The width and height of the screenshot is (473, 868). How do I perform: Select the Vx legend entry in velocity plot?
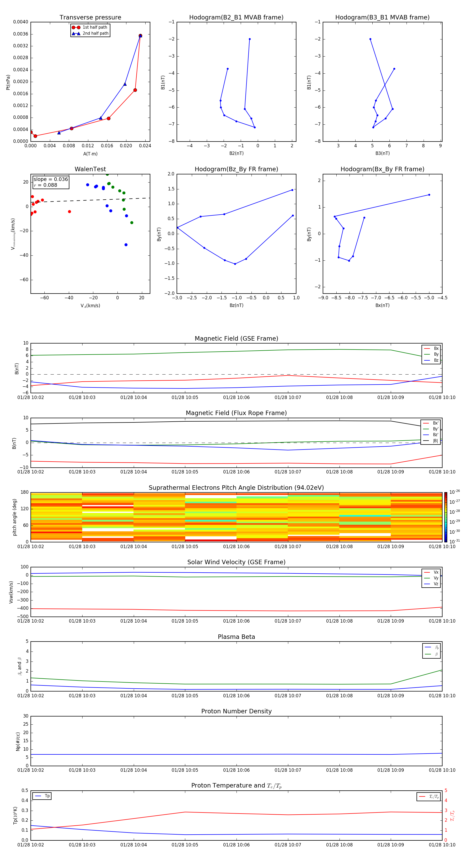pos(431,572)
